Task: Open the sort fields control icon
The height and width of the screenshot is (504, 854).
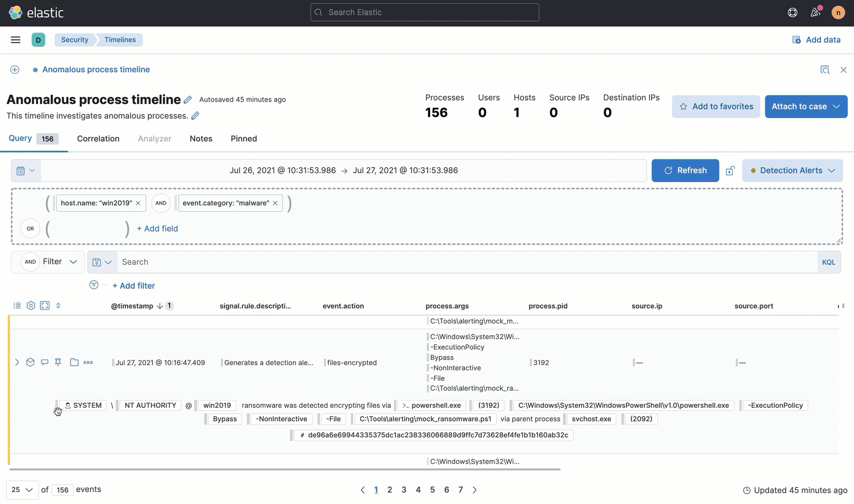Action: coord(58,306)
